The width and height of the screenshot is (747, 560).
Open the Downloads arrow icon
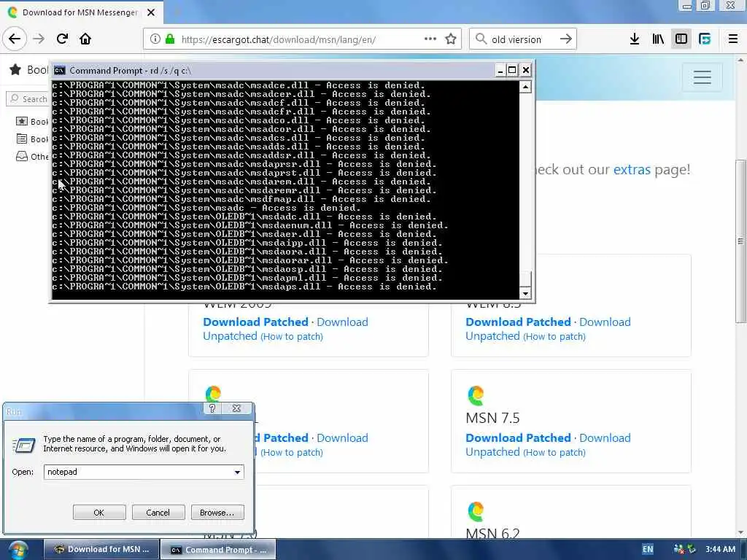634,39
